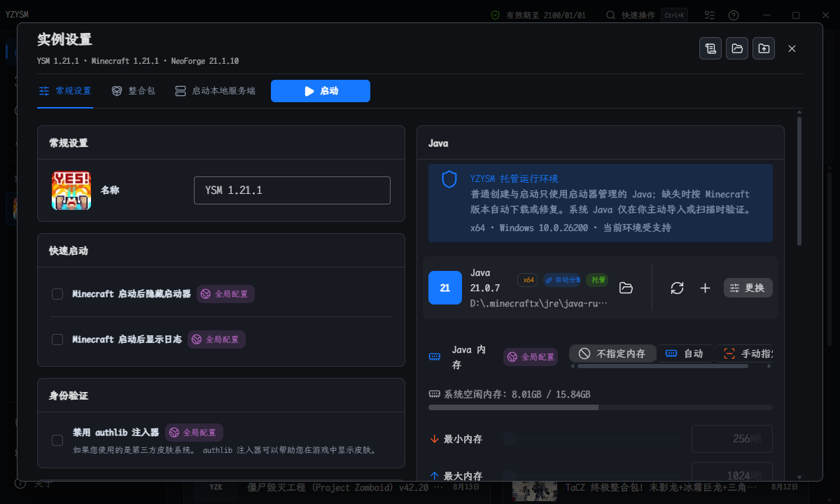Click the blue 启动 launch button
The height and width of the screenshot is (504, 840).
point(321,91)
